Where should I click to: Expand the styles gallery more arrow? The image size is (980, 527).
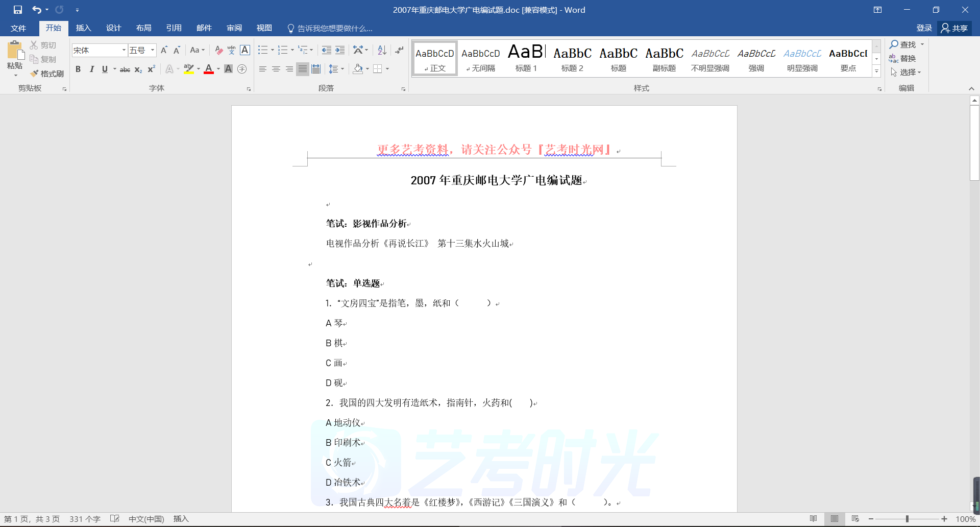click(876, 71)
